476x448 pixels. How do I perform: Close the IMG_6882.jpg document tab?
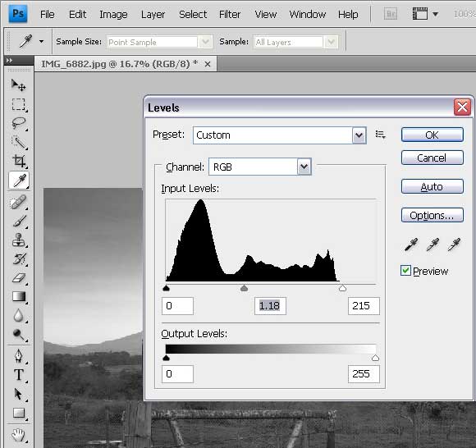[x=208, y=64]
